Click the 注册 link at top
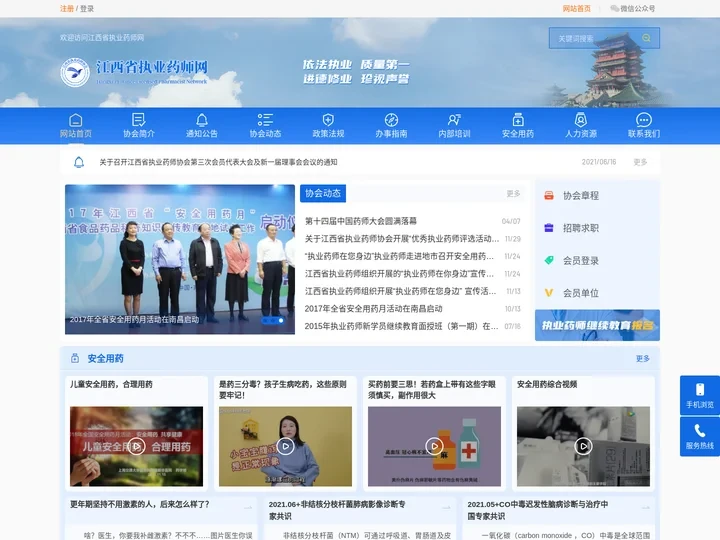The height and width of the screenshot is (540, 720). click(67, 8)
